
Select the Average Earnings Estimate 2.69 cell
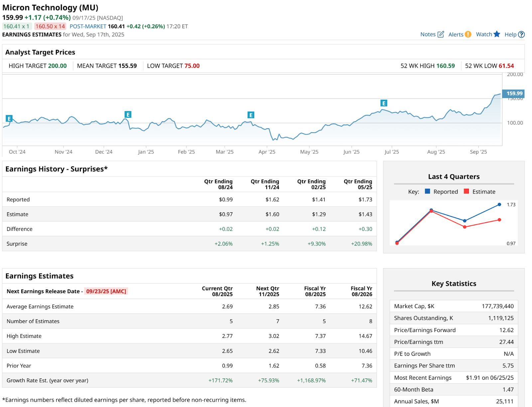227,307
